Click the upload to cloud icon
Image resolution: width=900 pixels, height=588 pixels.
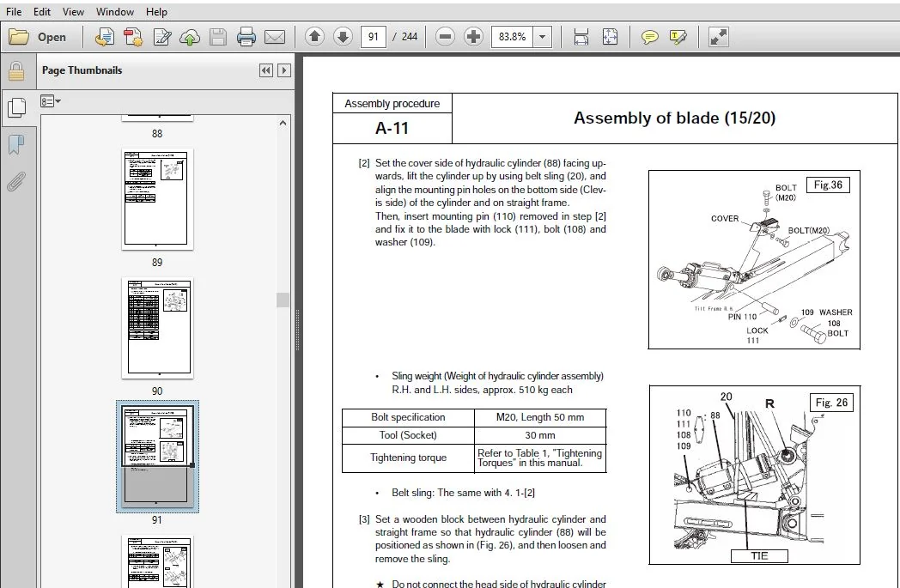coord(190,37)
